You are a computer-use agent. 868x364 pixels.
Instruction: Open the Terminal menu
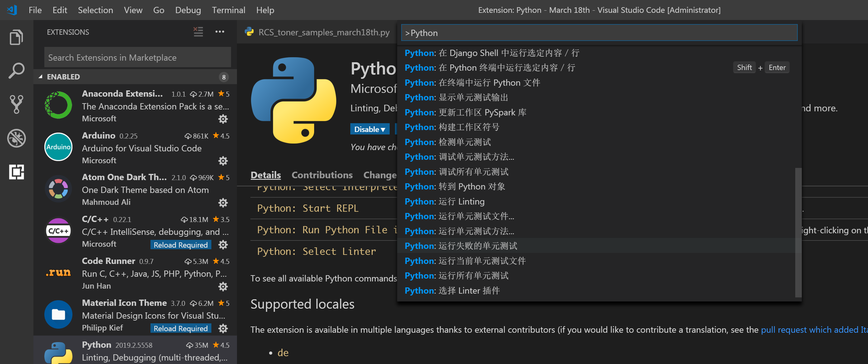point(229,10)
